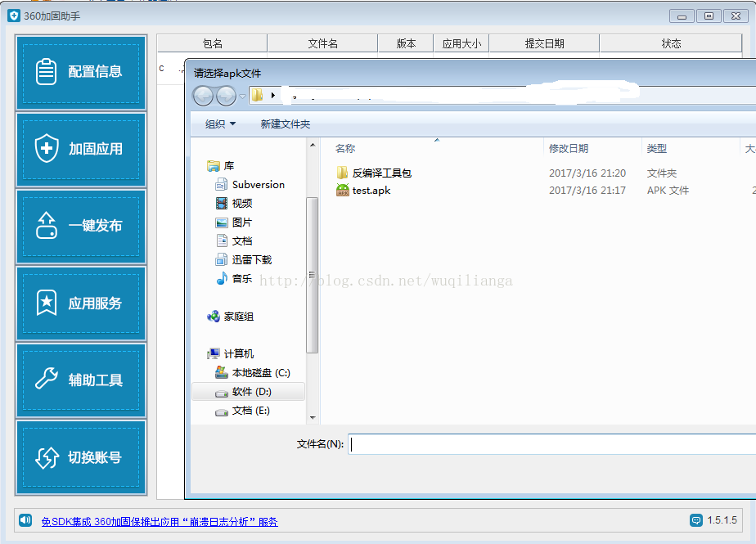
Task: Select the 反编译工具包 folder
Action: (x=382, y=173)
